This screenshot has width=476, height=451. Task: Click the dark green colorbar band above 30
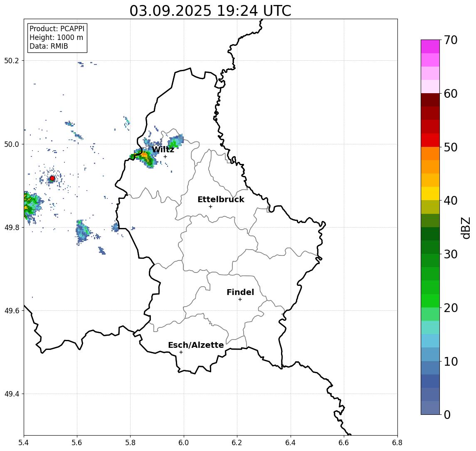(x=430, y=247)
